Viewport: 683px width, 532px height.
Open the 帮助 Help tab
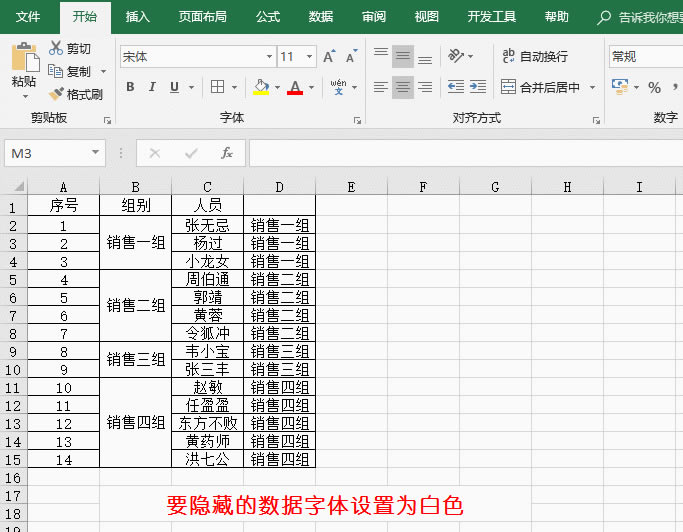556,17
